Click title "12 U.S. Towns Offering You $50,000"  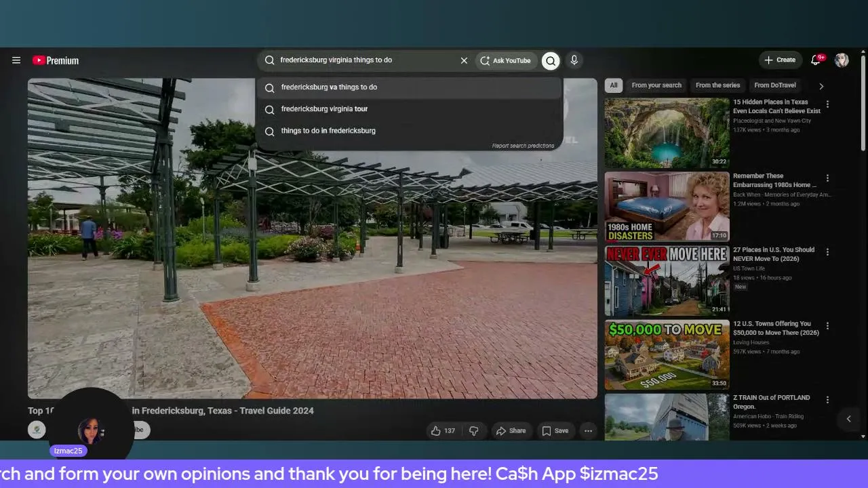pyautogui.click(x=776, y=328)
